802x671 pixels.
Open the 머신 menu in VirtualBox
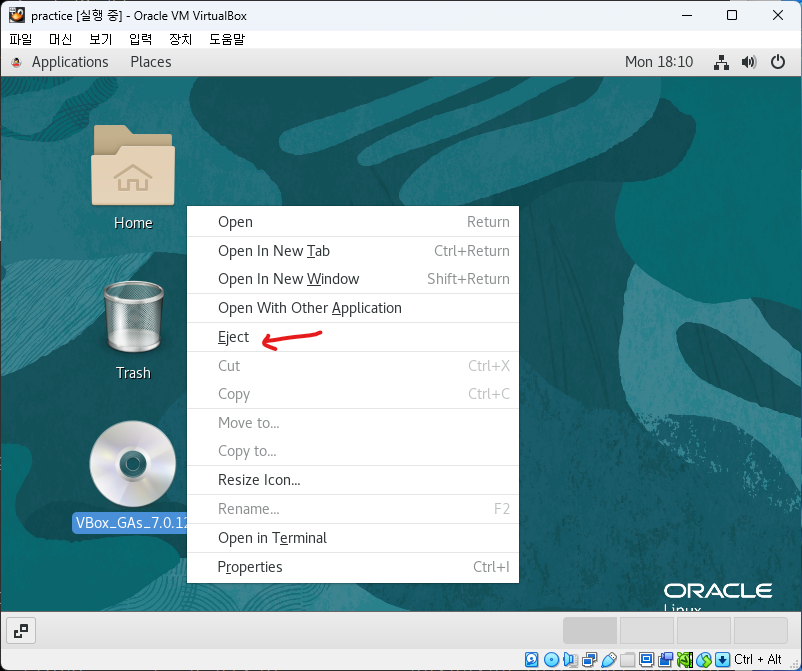[x=60, y=39]
